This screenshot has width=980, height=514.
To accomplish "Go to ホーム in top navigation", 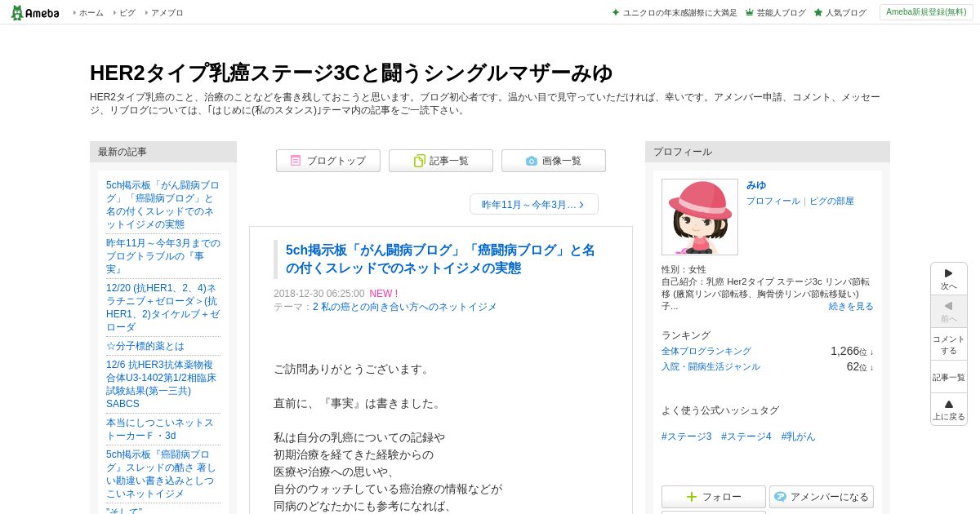I will [91, 13].
